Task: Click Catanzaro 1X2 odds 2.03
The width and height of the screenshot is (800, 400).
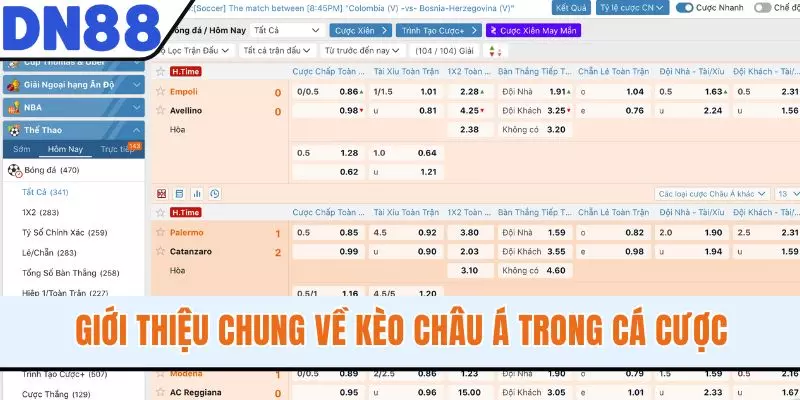Action: click(x=470, y=252)
